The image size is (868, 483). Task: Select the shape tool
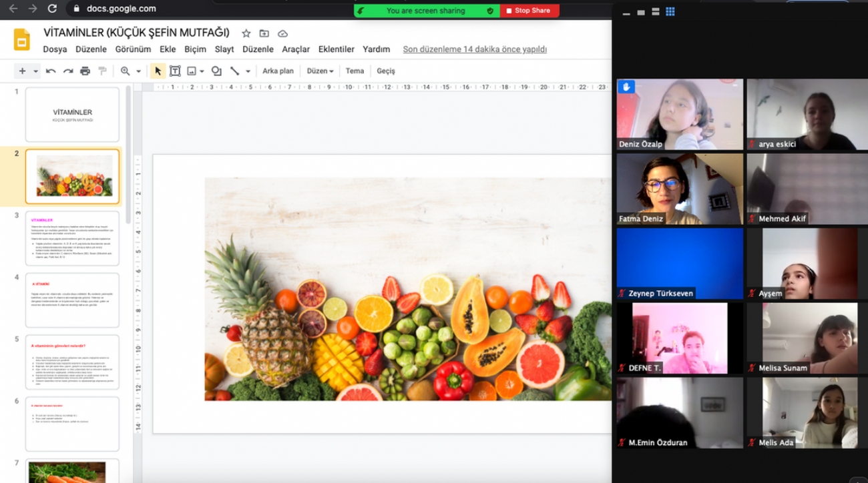tap(216, 71)
